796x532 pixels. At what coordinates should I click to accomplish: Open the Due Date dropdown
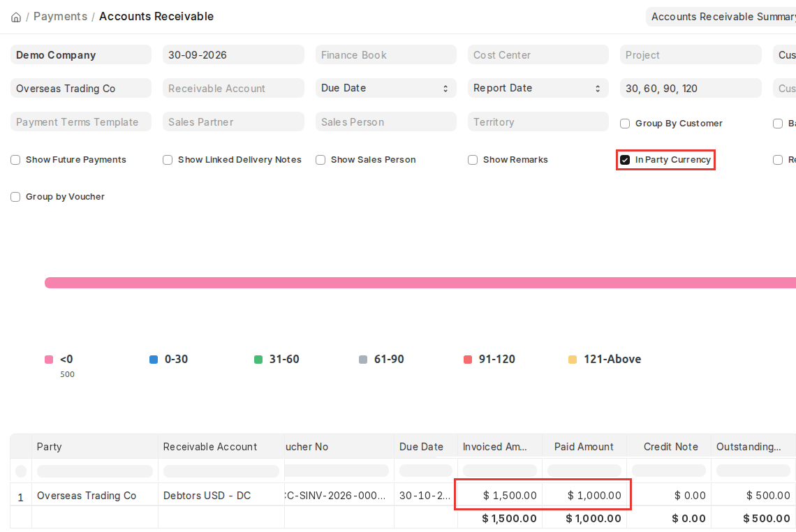tap(386, 89)
